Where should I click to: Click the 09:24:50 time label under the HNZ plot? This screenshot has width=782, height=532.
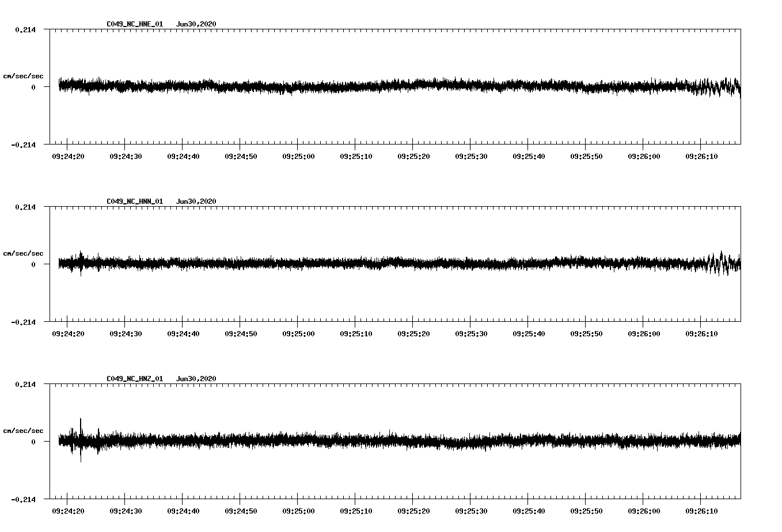pos(241,511)
